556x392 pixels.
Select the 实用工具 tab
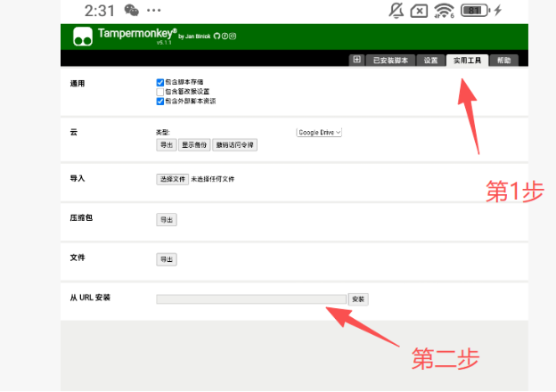pos(468,61)
